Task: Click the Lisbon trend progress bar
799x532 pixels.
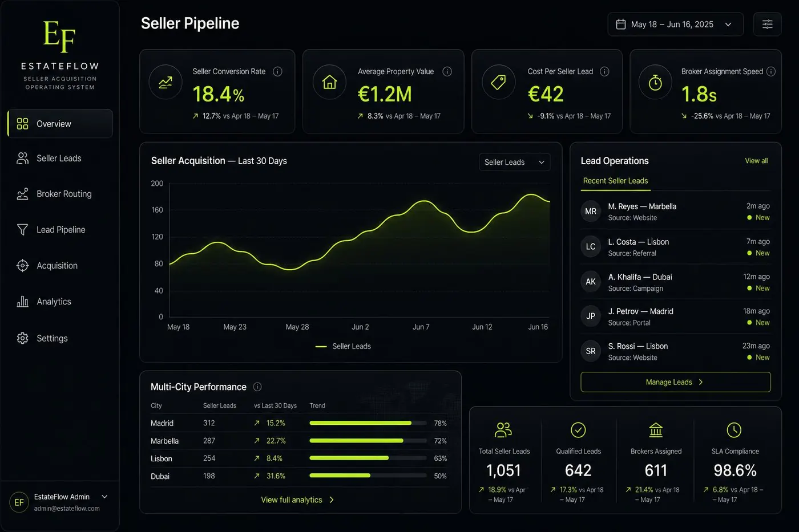Action: 368,458
